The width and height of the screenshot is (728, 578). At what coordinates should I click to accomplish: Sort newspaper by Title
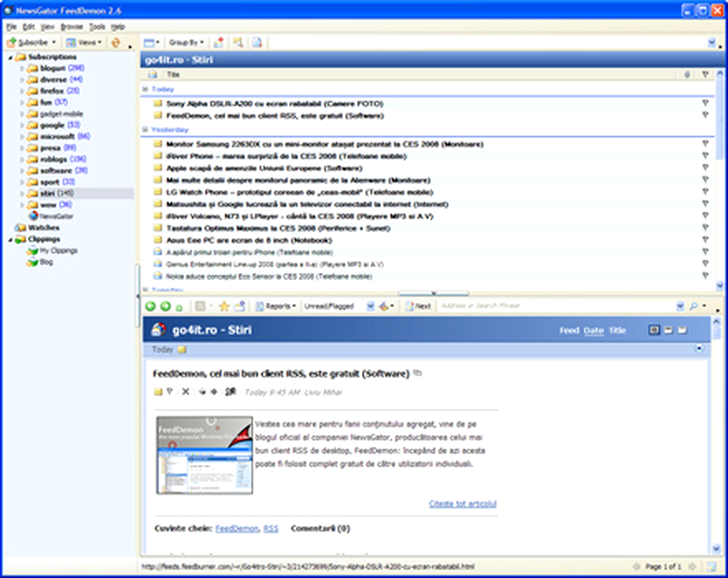(x=617, y=330)
